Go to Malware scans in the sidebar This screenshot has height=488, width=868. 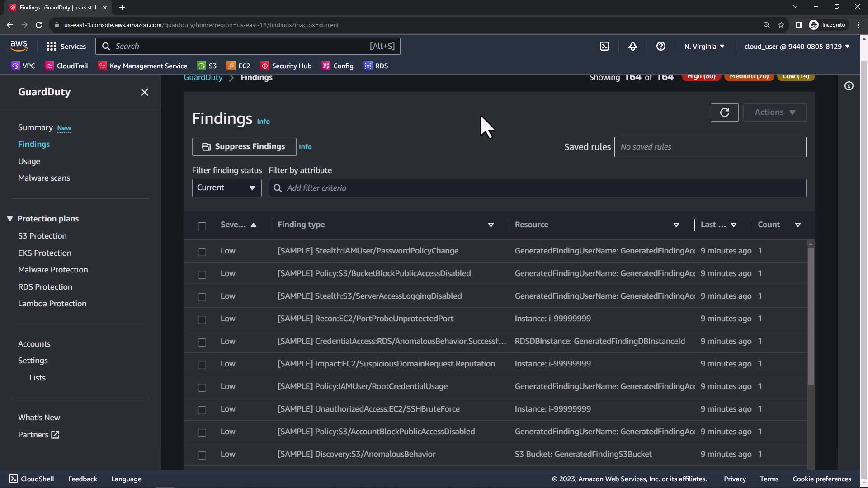coord(44,178)
